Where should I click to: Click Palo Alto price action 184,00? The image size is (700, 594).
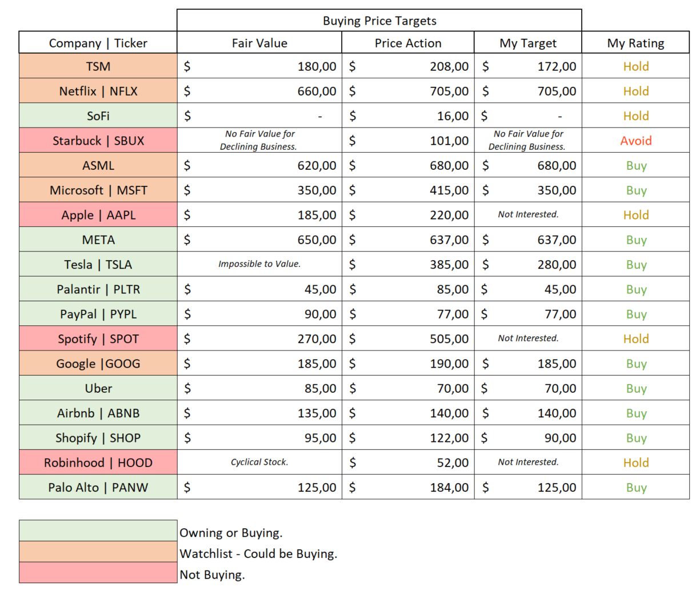pyautogui.click(x=408, y=487)
